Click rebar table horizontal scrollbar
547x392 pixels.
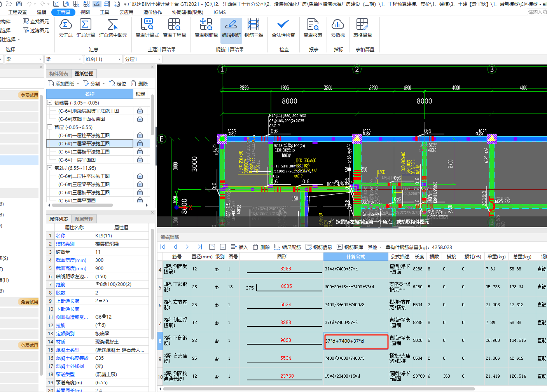click(319, 389)
